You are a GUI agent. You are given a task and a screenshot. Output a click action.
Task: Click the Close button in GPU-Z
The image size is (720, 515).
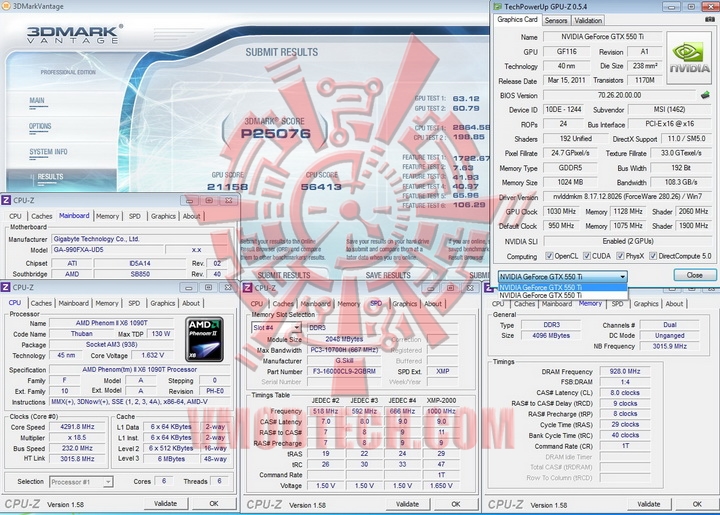point(695,275)
